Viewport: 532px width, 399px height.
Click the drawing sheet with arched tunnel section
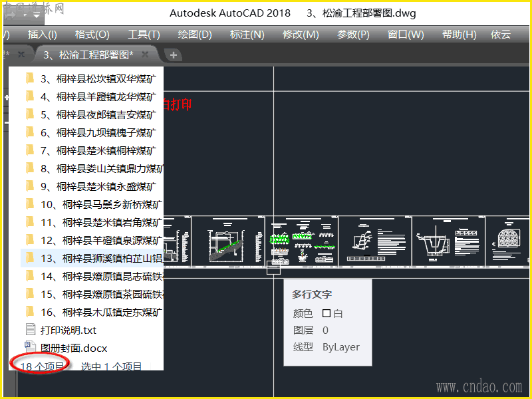(507, 241)
